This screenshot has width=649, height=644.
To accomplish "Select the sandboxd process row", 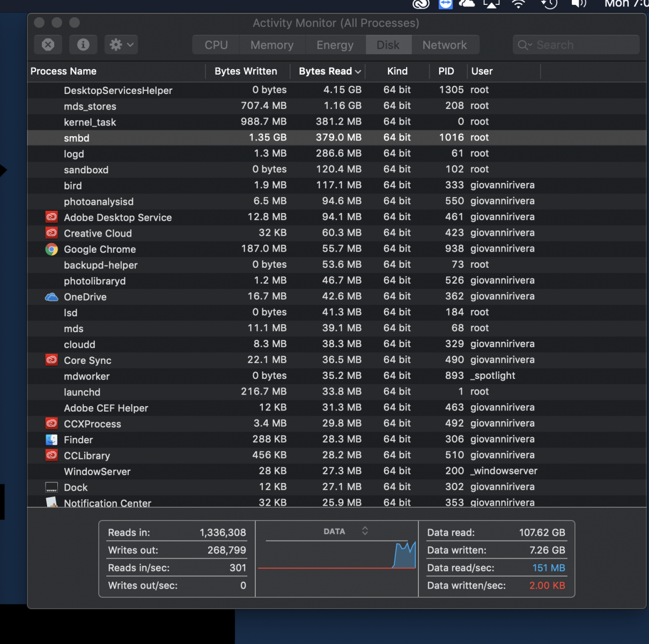I will tap(337, 170).
